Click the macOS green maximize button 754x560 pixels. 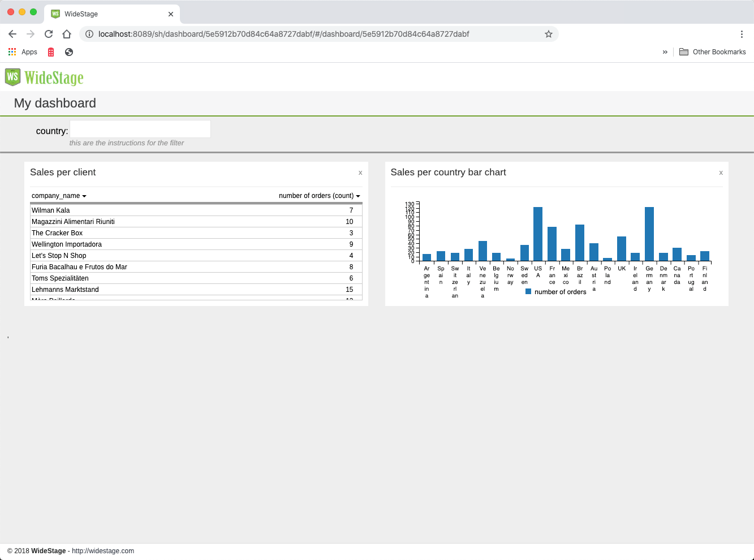pos(33,12)
